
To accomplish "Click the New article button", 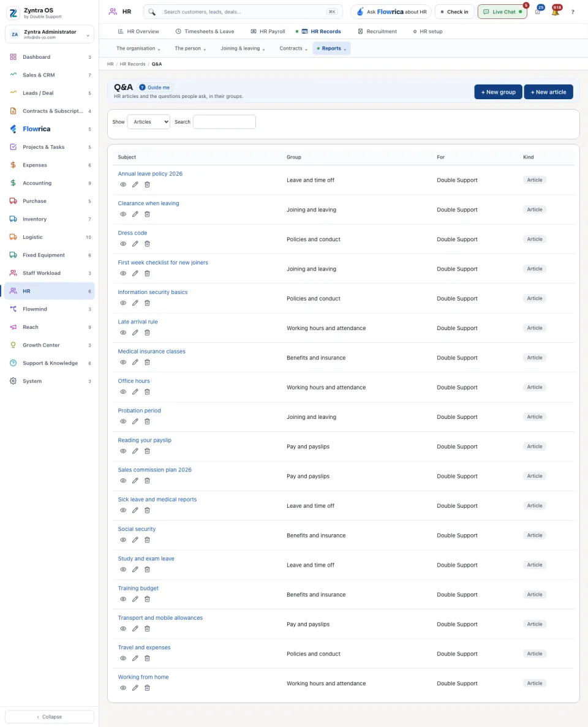I will tap(548, 92).
